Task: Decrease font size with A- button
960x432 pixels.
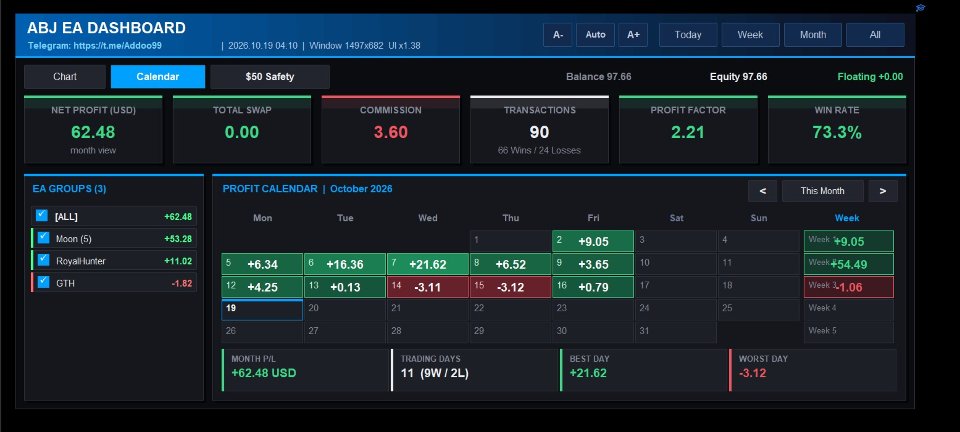Action: 558,35
